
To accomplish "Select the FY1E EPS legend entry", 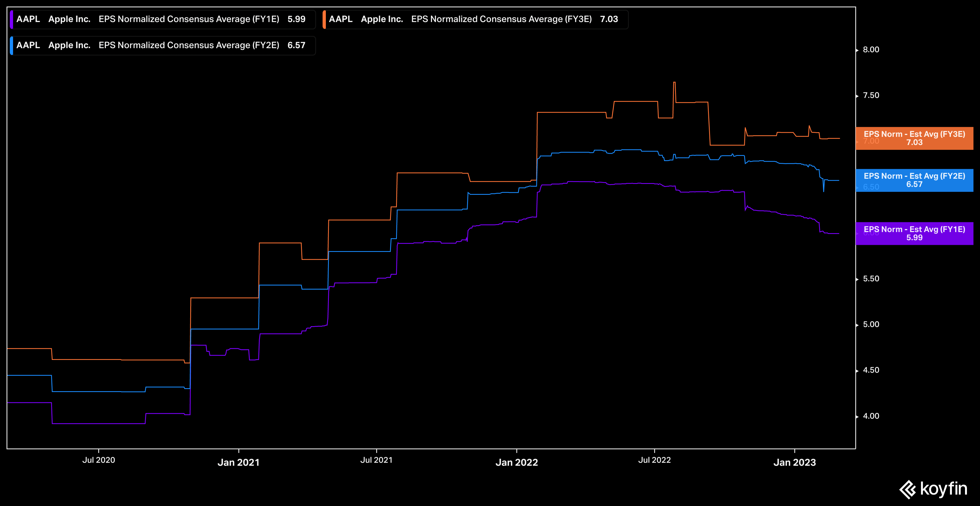I will [x=163, y=19].
